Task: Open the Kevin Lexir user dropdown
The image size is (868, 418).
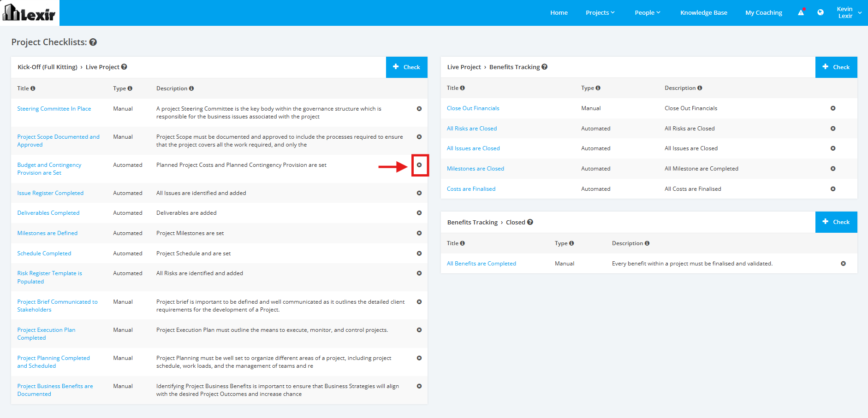Action: point(849,12)
